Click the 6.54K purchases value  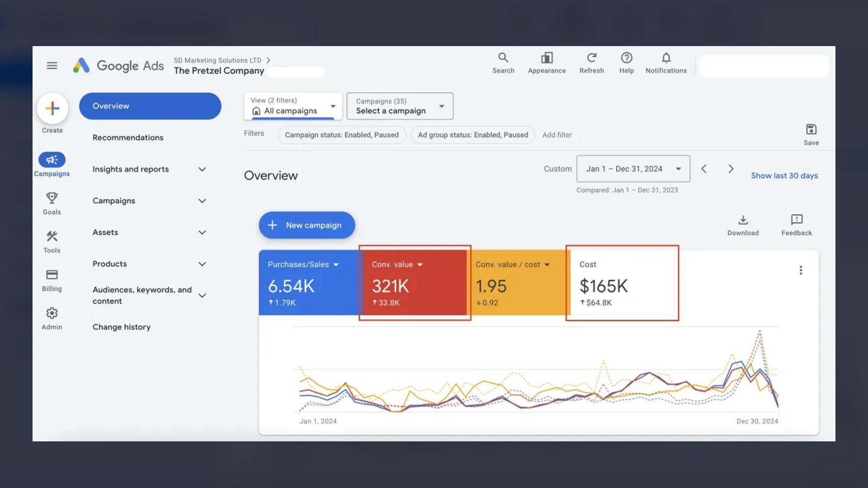coord(291,286)
